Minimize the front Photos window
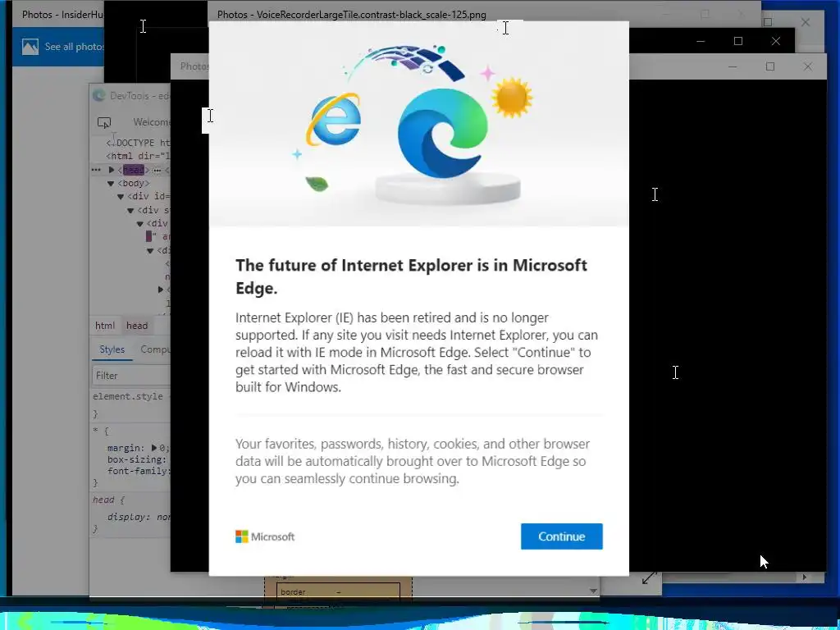Image resolution: width=840 pixels, height=630 pixels. (x=733, y=66)
